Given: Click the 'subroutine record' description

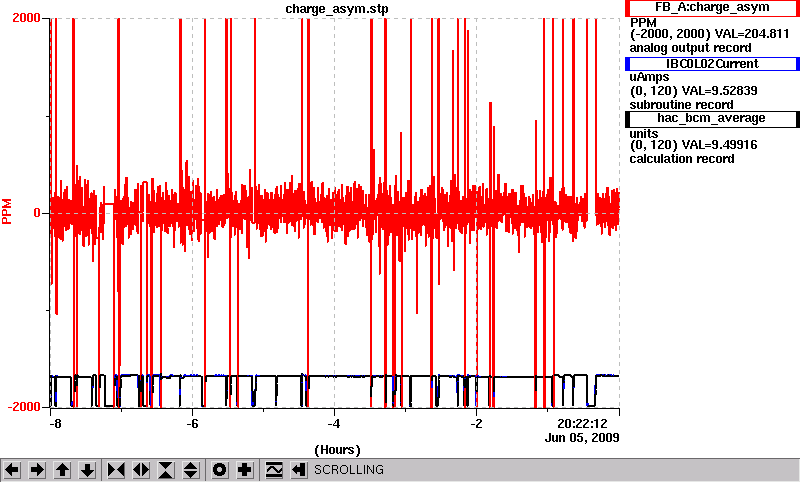Looking at the screenshot, I should 682,105.
